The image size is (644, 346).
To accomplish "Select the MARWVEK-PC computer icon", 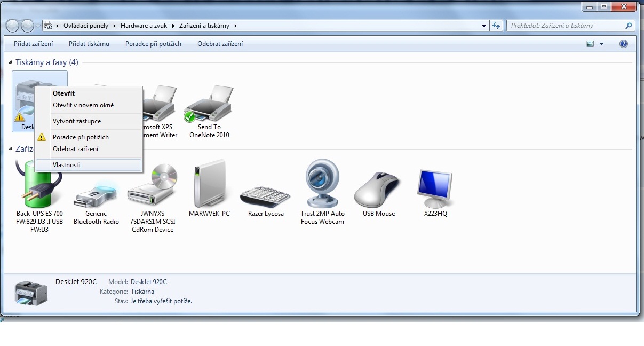I will click(209, 189).
